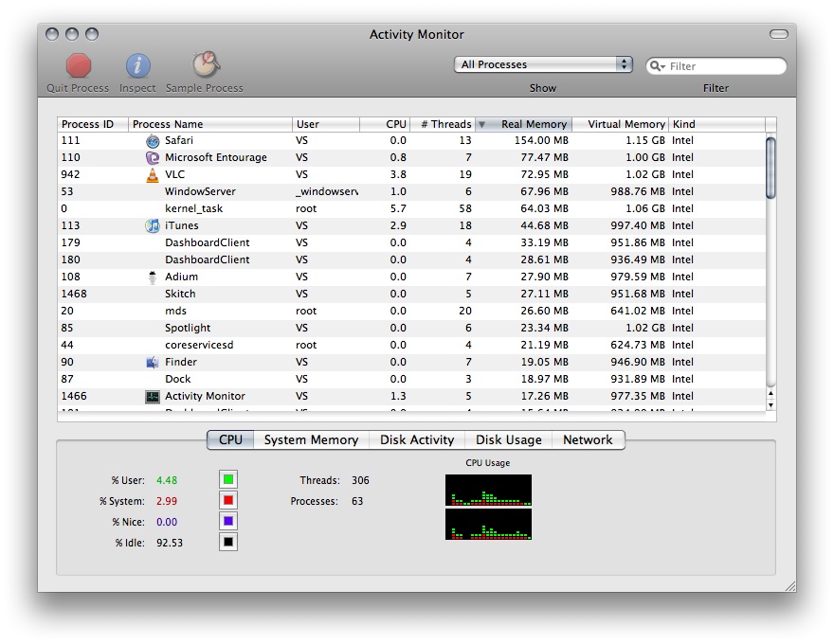Sort by the Process Name column header
834x644 pixels.
click(210, 124)
